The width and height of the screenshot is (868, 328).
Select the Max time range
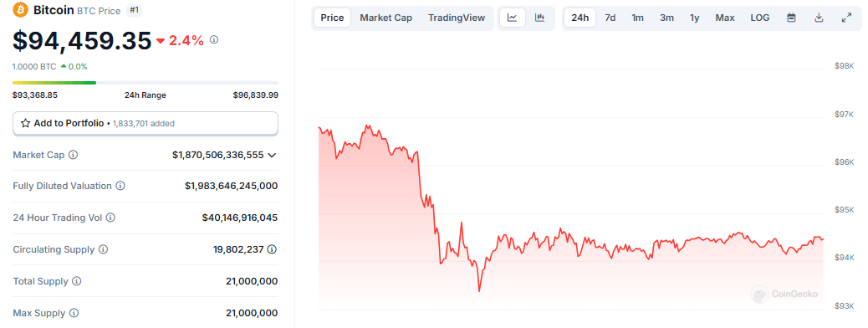(725, 18)
